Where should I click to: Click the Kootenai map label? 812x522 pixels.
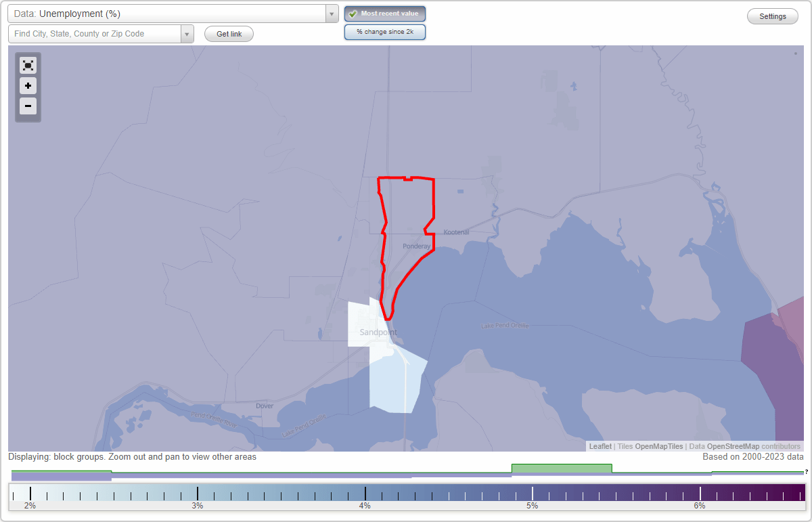pyautogui.click(x=456, y=232)
